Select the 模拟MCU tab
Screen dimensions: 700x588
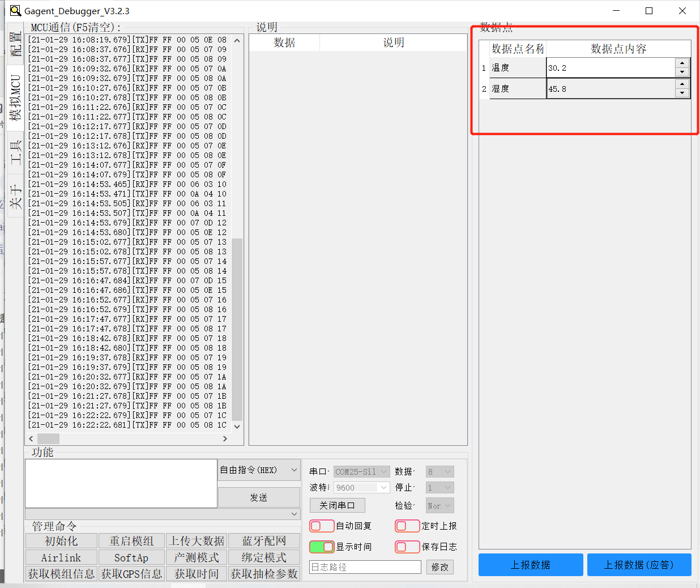coord(15,92)
